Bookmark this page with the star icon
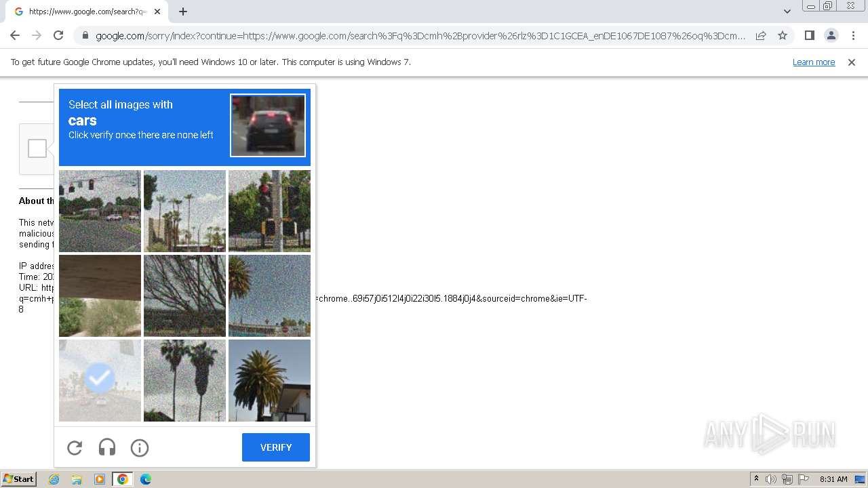 tap(783, 35)
